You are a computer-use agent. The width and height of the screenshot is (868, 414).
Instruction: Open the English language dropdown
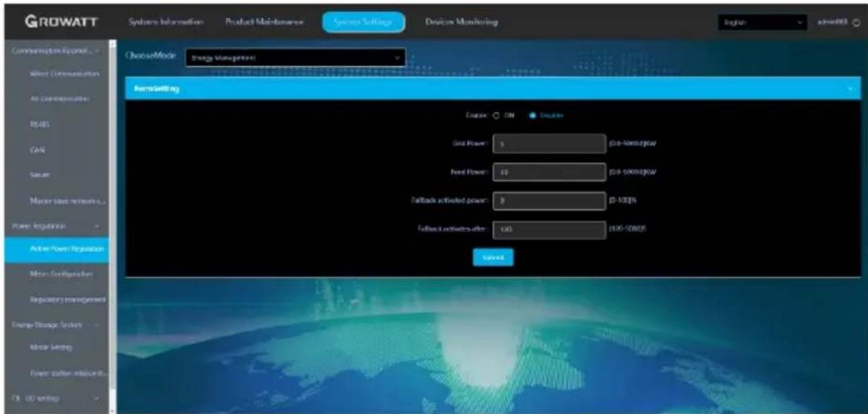point(762,23)
